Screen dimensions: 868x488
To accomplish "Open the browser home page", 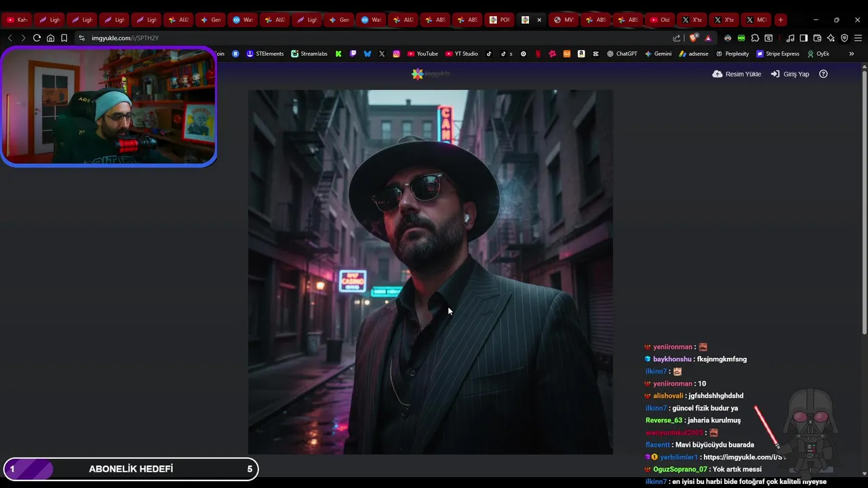I will pyautogui.click(x=50, y=38).
